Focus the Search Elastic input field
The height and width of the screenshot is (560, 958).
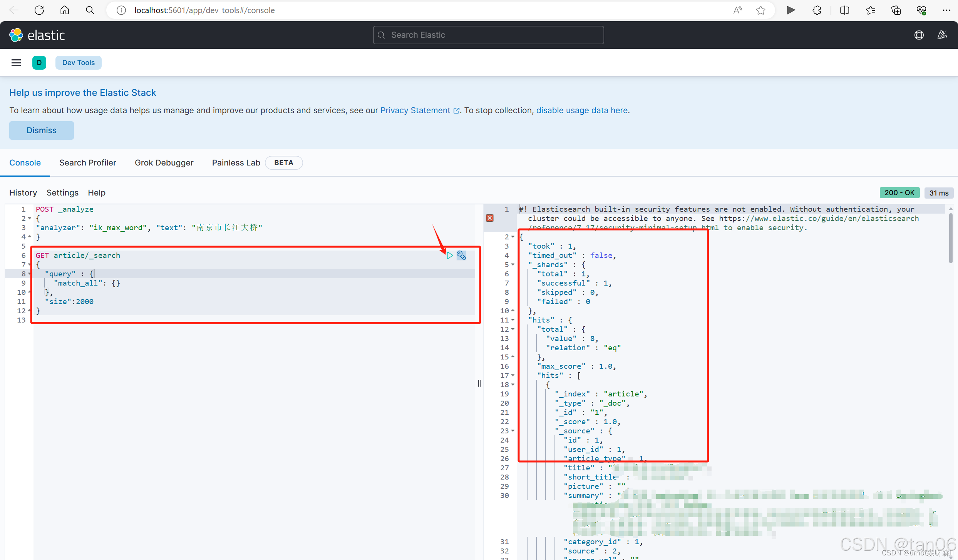tap(488, 35)
